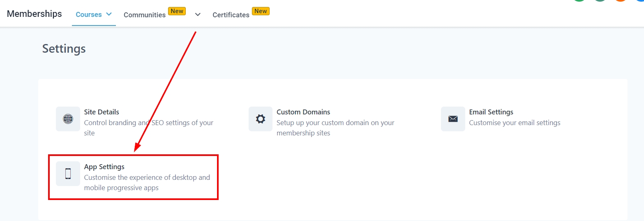The image size is (644, 221).
Task: Click the New badge beside Certificates
Action: coord(261,11)
